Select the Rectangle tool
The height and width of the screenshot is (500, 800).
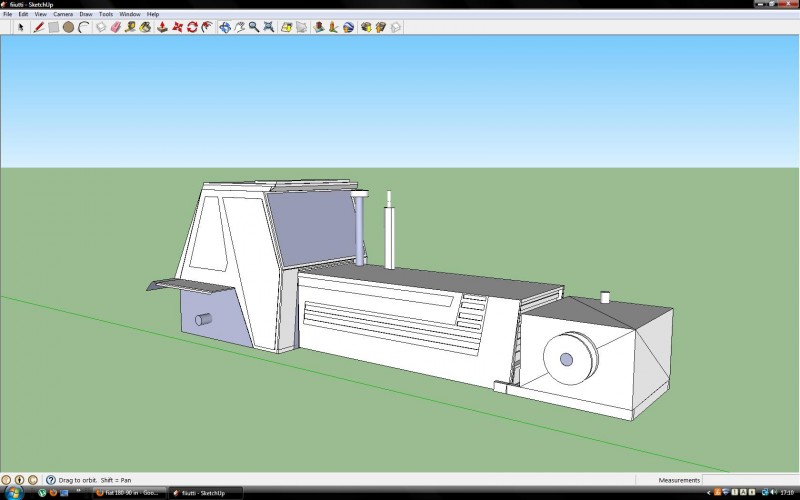54,27
